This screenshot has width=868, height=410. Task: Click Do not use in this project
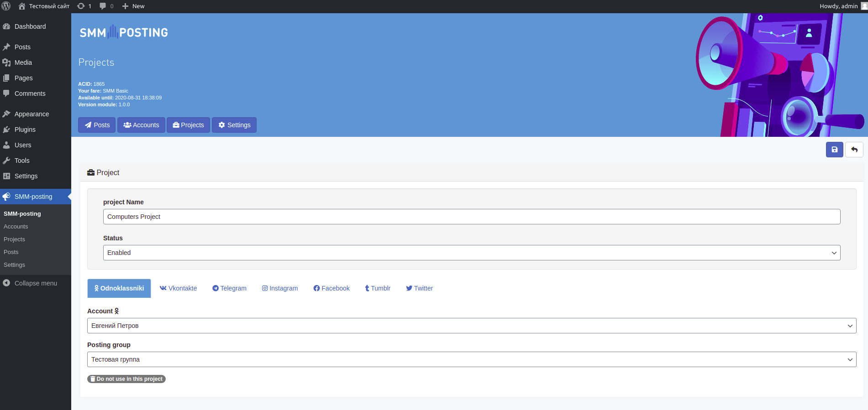coord(126,379)
